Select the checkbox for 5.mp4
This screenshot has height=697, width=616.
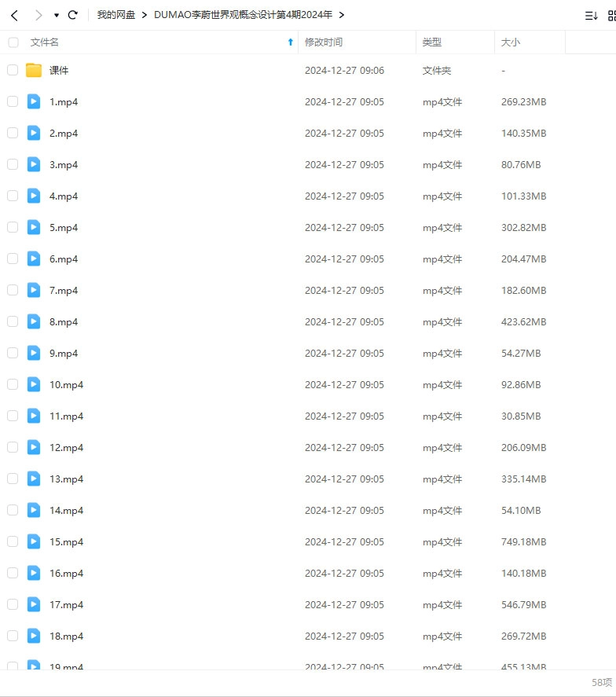(x=13, y=227)
